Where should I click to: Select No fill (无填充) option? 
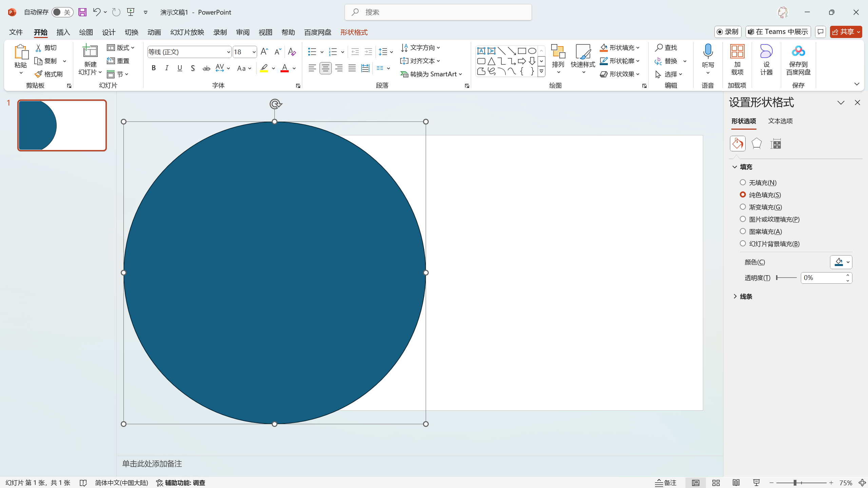pyautogui.click(x=758, y=183)
